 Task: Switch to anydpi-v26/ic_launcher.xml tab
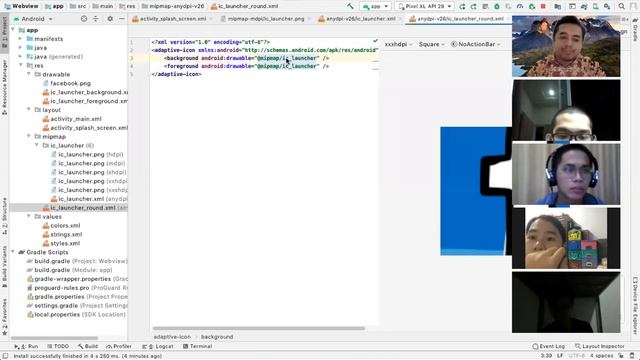coord(359,19)
